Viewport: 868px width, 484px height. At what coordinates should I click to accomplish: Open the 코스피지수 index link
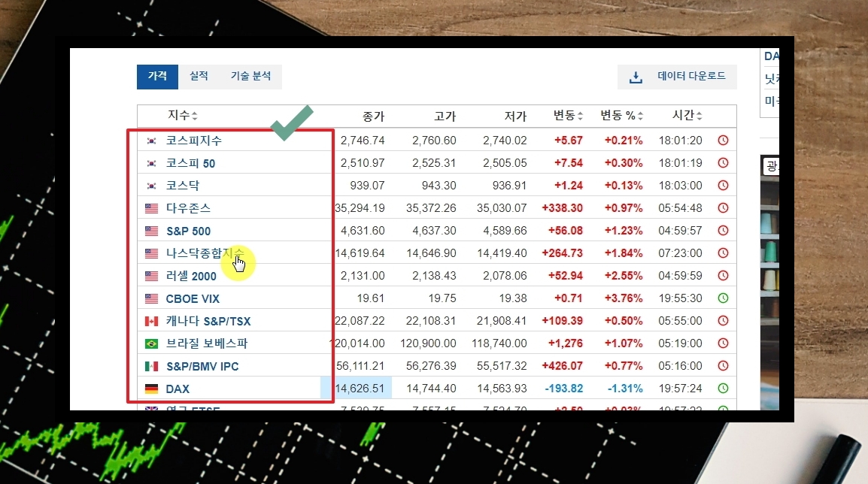[194, 141]
